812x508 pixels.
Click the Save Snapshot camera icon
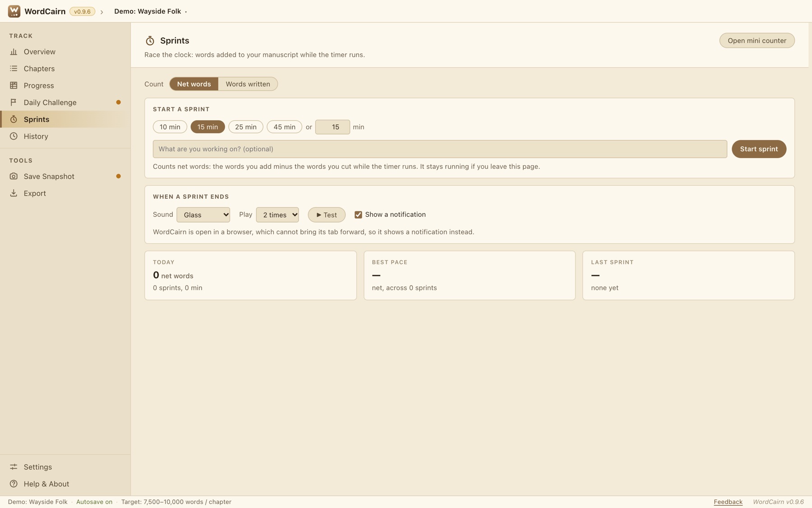coord(14,176)
